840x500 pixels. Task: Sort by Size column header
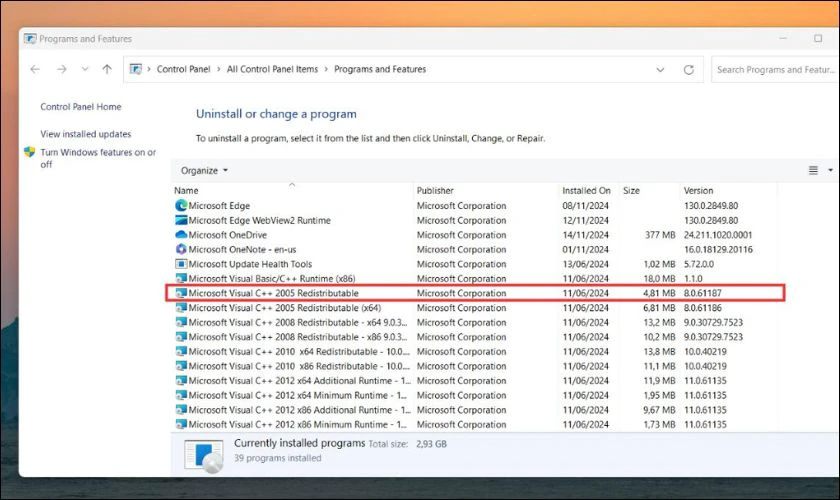[631, 190]
